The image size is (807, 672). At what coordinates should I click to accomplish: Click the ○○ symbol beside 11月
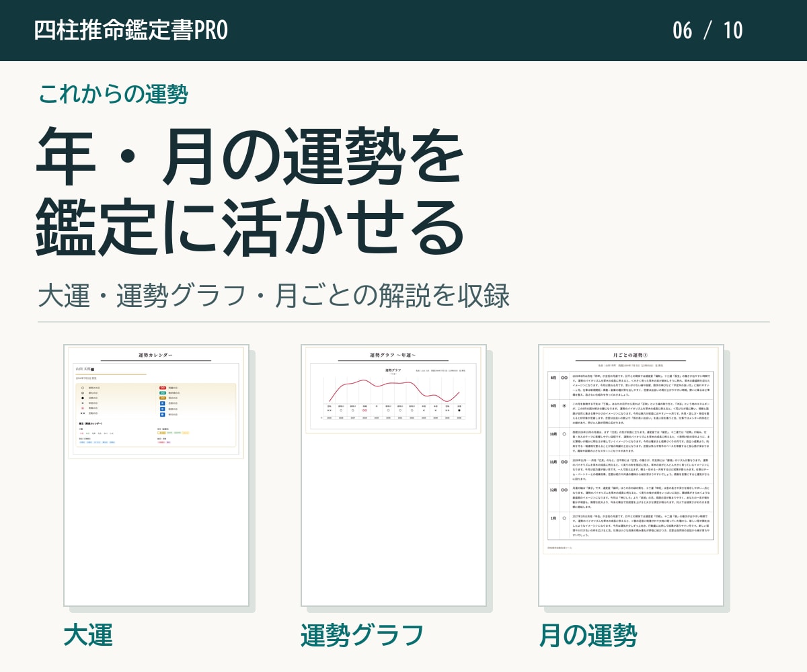point(564,462)
